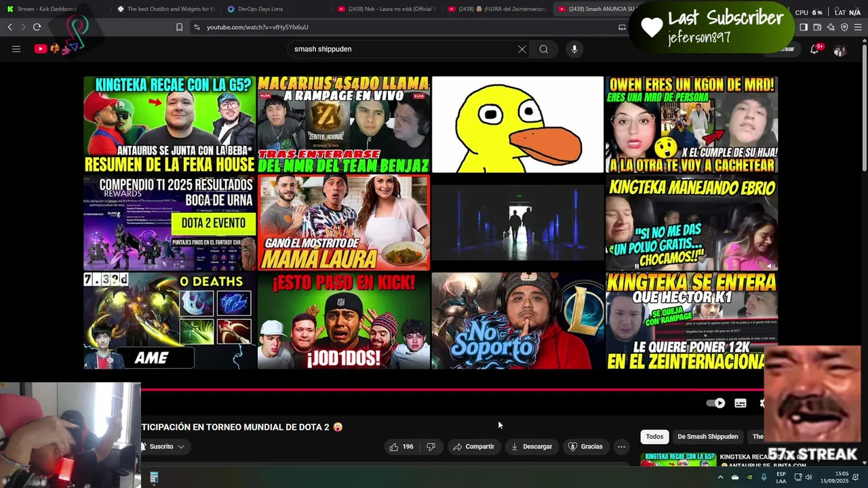Reload the current YouTube page
Image resolution: width=868 pixels, height=488 pixels.
(x=37, y=27)
